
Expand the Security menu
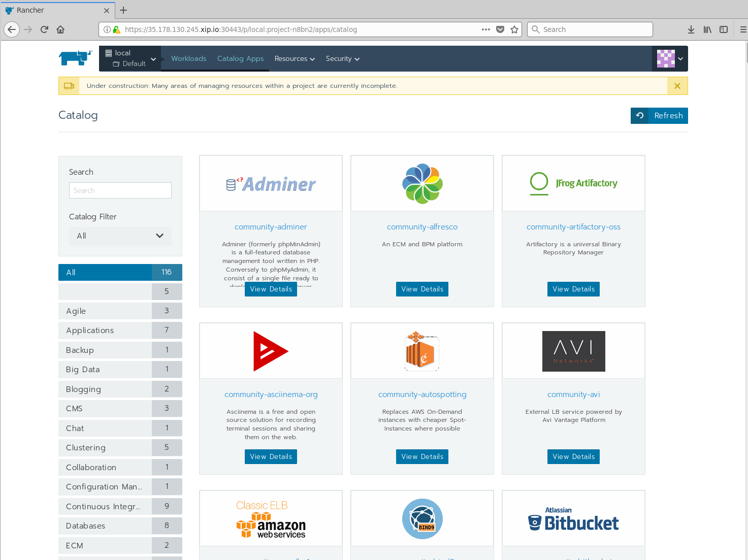tap(342, 58)
